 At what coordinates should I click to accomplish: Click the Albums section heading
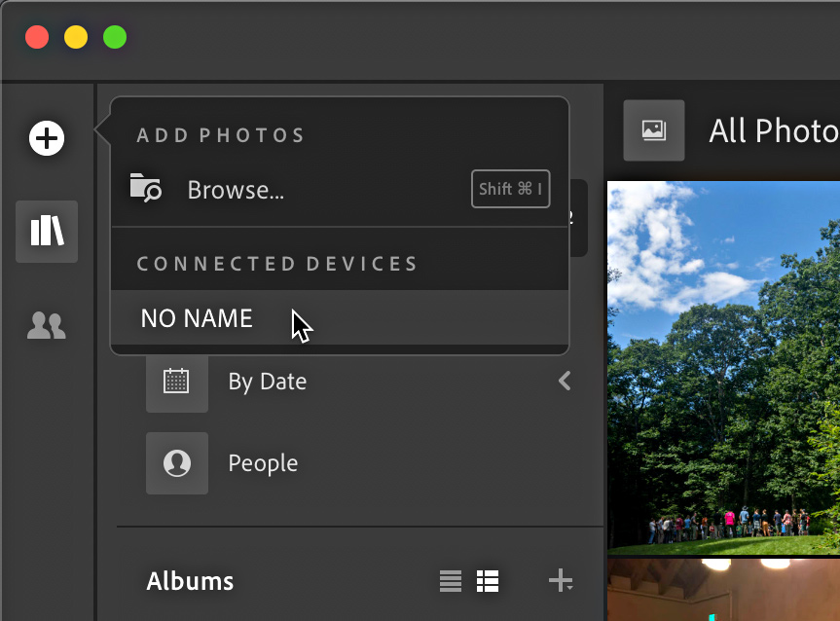(x=190, y=581)
